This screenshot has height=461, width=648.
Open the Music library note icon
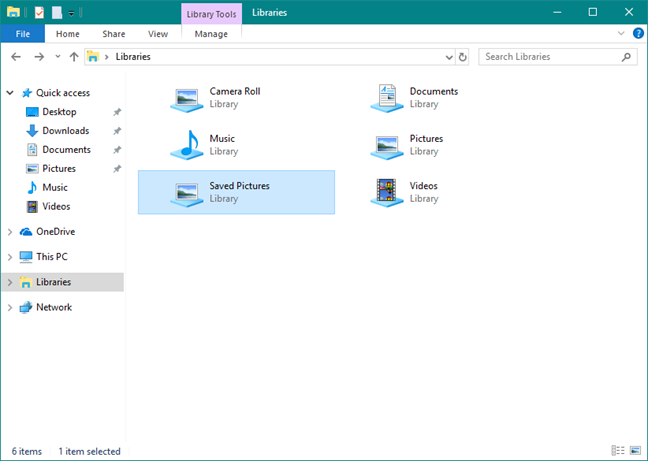pyautogui.click(x=187, y=145)
